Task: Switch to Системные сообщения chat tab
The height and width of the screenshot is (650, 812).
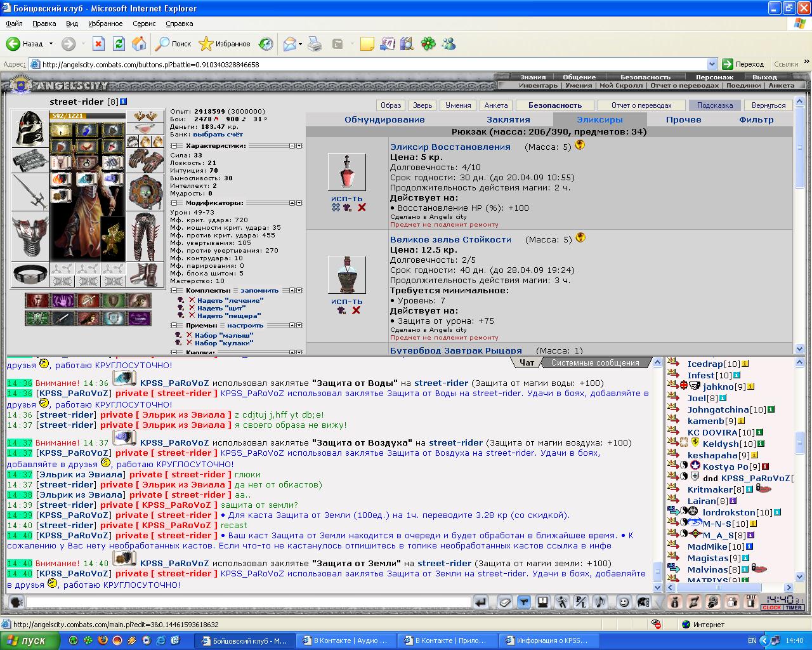Action: point(595,363)
